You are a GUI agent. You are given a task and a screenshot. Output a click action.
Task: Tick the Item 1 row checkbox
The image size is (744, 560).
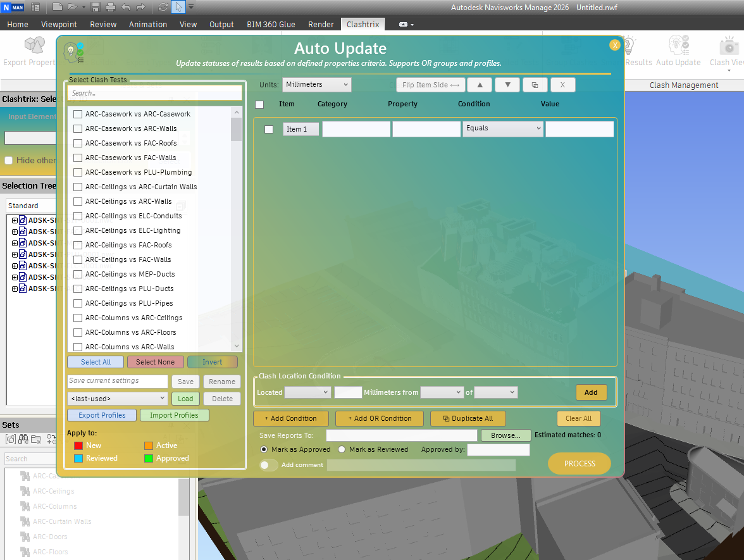(x=269, y=129)
